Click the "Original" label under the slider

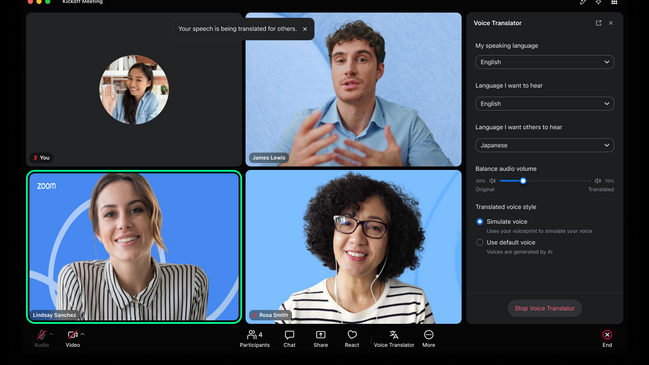[485, 190]
